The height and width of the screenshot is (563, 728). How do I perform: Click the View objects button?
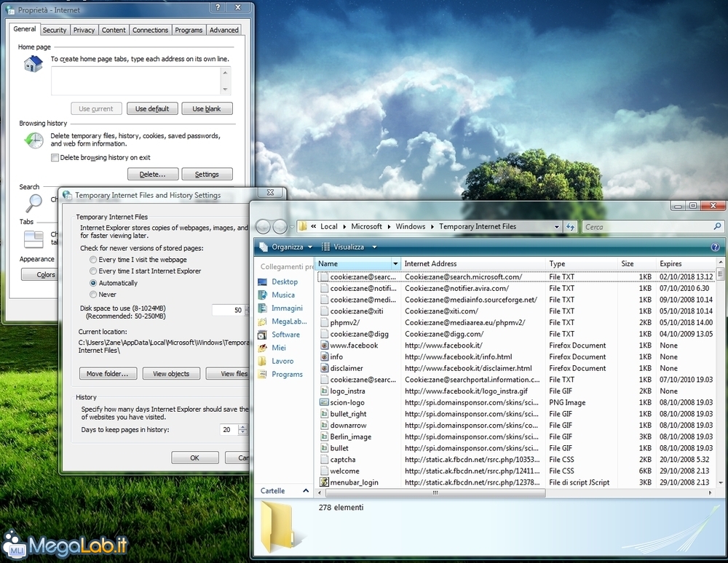[x=171, y=373]
